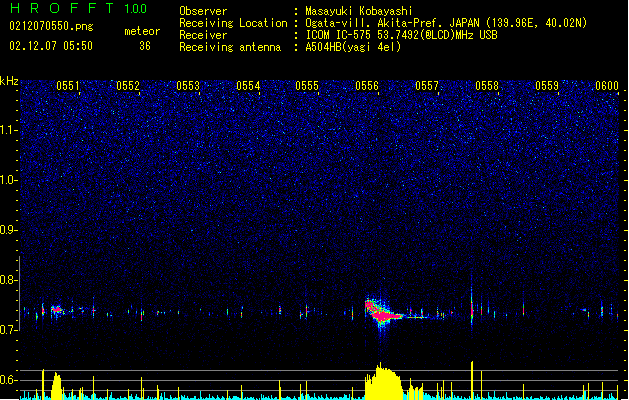Click the Receiving Location label
Viewport: 629px width, 400px height.
[233, 23]
